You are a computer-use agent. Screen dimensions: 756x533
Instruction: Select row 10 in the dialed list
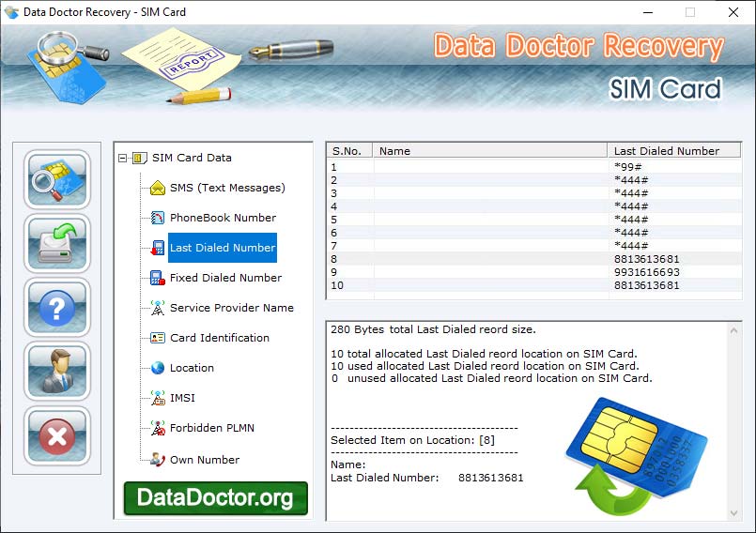pos(533,285)
